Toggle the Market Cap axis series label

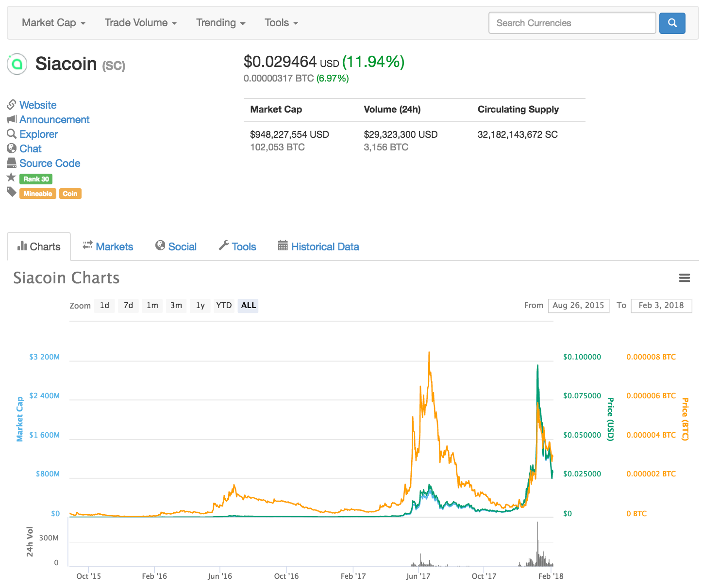[20, 419]
